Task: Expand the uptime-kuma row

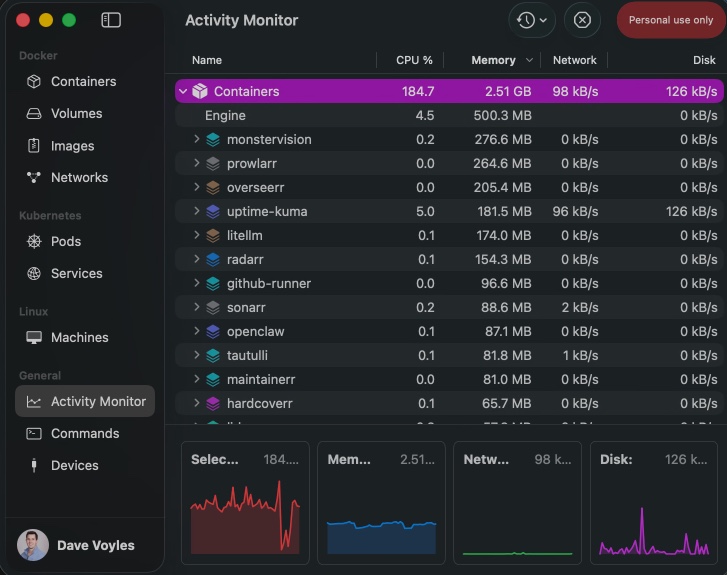Action: pos(197,211)
